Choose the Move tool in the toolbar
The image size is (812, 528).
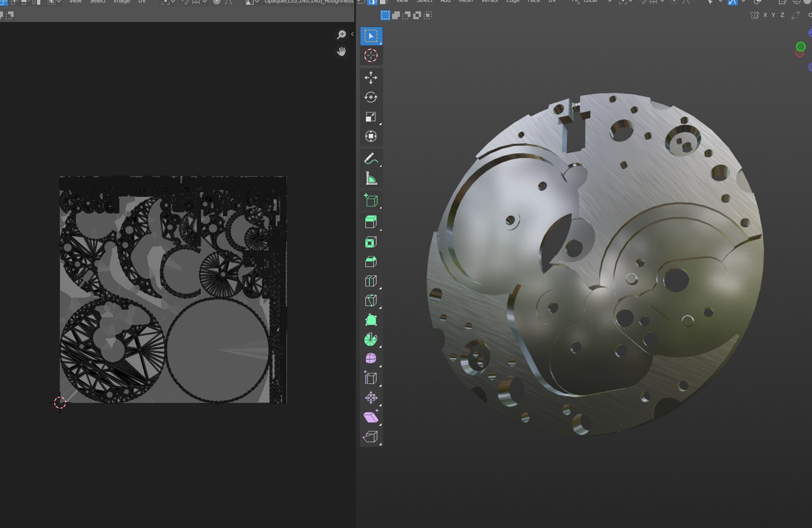(371, 78)
